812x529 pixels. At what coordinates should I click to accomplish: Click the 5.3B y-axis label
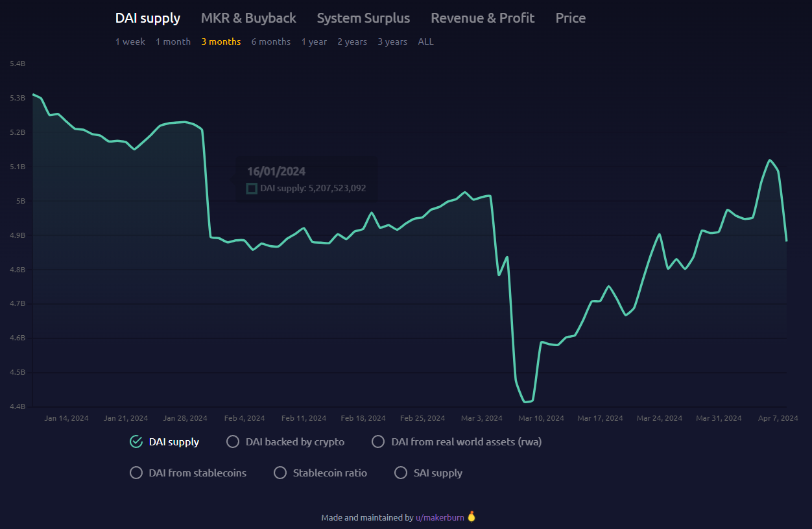pyautogui.click(x=18, y=98)
